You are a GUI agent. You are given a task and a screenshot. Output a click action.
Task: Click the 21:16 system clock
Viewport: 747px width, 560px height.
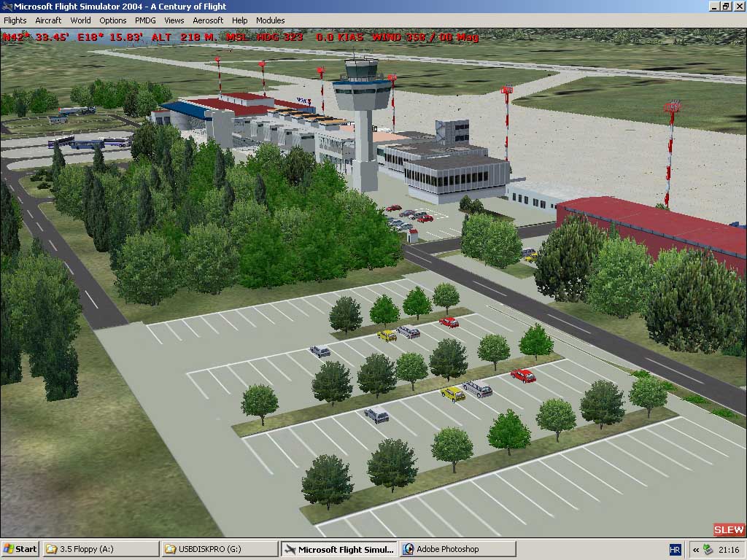pos(729,550)
